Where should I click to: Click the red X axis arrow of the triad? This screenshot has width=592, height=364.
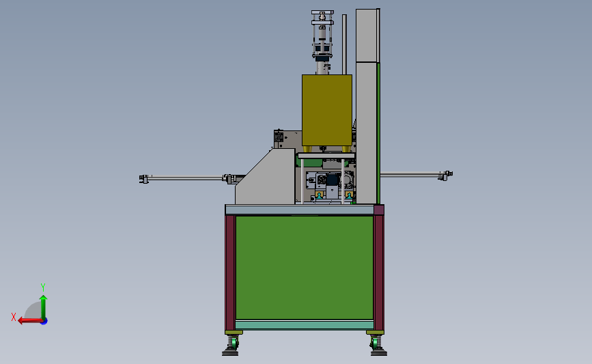point(29,321)
